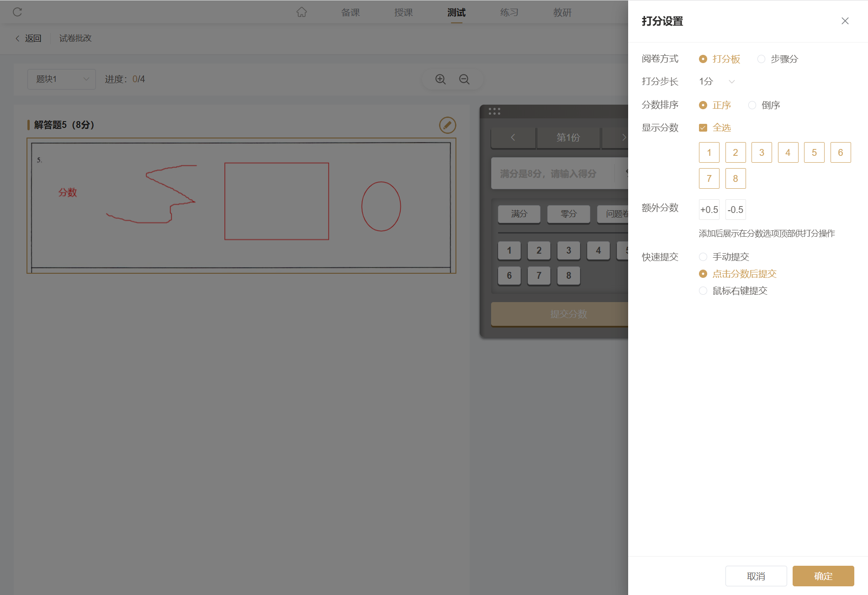
Task: Open the 教研 tab
Action: (x=562, y=12)
